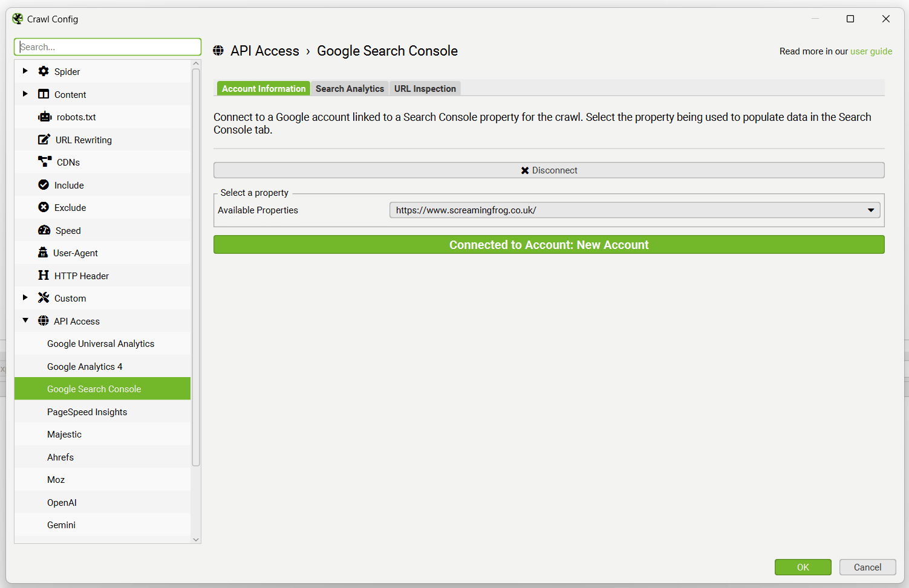This screenshot has height=588, width=909.
Task: Click the Speed gauge icon
Action: coord(44,230)
